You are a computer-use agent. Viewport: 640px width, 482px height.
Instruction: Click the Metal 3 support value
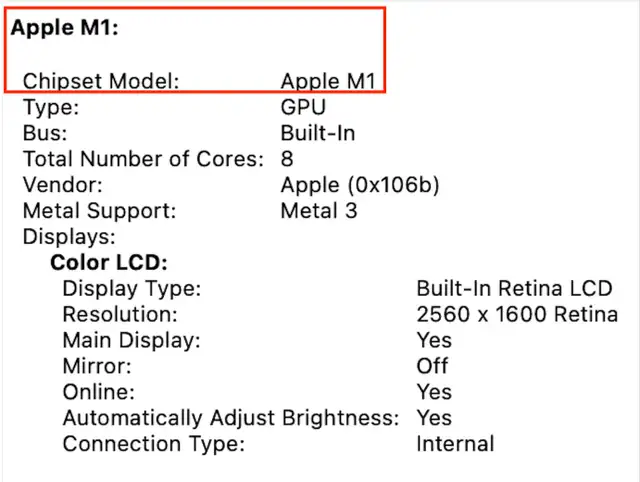tap(319, 211)
